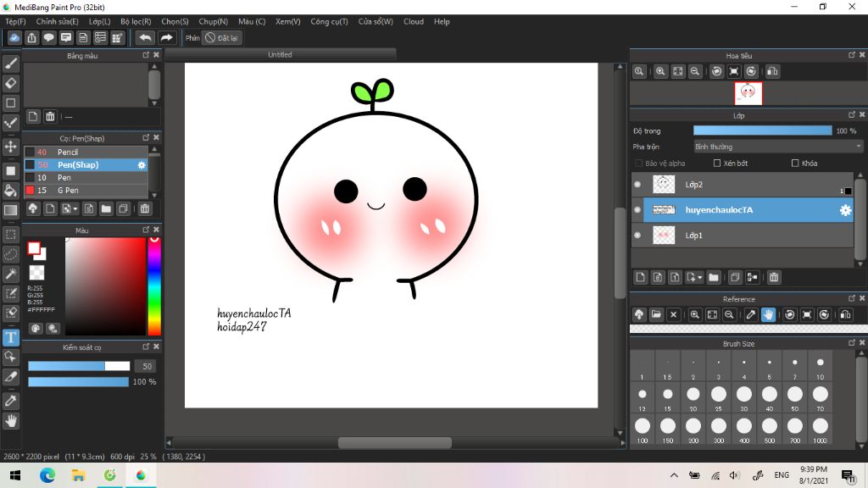Pick color with the Reference eyedropper
The width and height of the screenshot is (868, 488).
coord(751,315)
